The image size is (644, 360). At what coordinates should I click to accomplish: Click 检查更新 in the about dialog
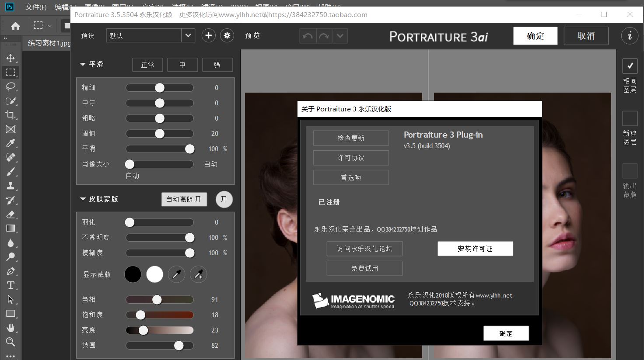351,138
